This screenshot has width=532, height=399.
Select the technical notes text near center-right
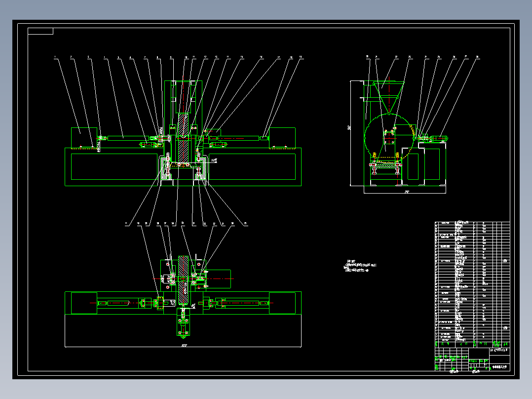tap(360, 266)
